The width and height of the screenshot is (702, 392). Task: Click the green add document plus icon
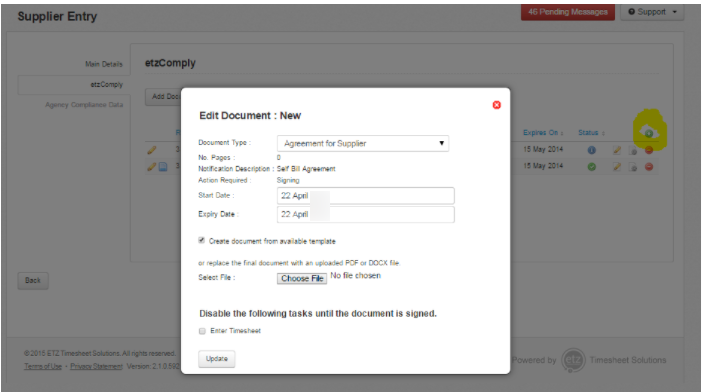click(649, 133)
